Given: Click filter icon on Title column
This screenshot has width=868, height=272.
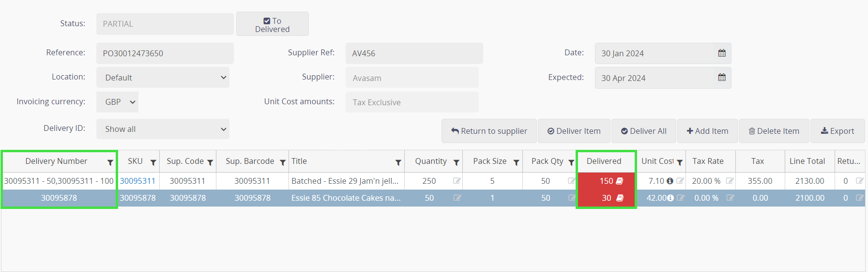Looking at the screenshot, I should coord(398,162).
